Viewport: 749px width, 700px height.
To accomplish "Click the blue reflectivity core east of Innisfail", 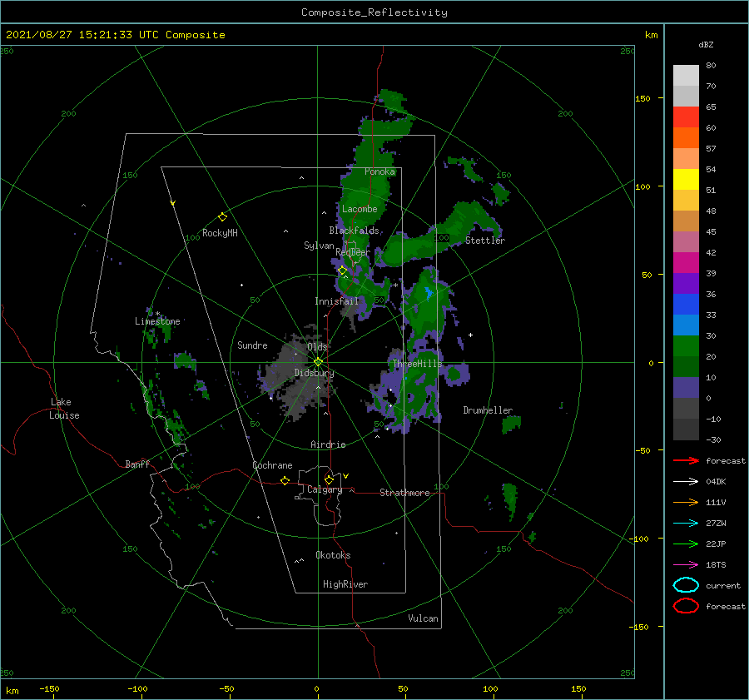I will [429, 292].
